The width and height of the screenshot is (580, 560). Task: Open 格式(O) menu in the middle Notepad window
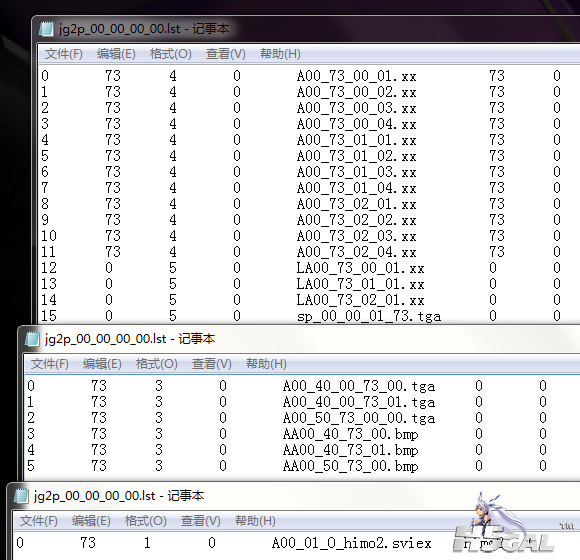156,364
